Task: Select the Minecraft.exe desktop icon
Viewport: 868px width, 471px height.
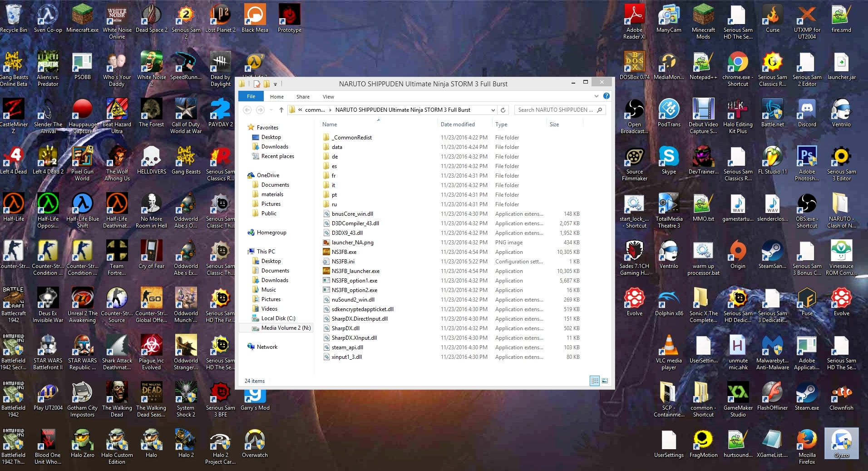Action: click(x=83, y=18)
